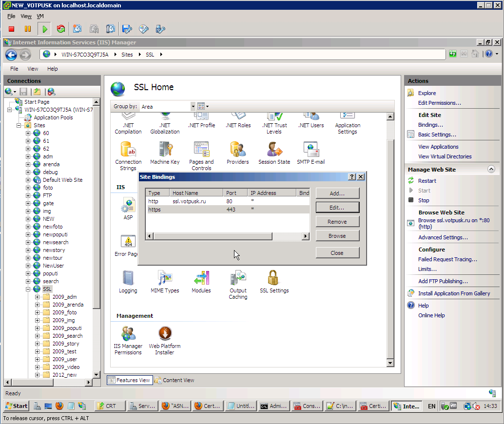Open the IIS Manager Help menu
The width and height of the screenshot is (504, 424).
click(x=52, y=69)
